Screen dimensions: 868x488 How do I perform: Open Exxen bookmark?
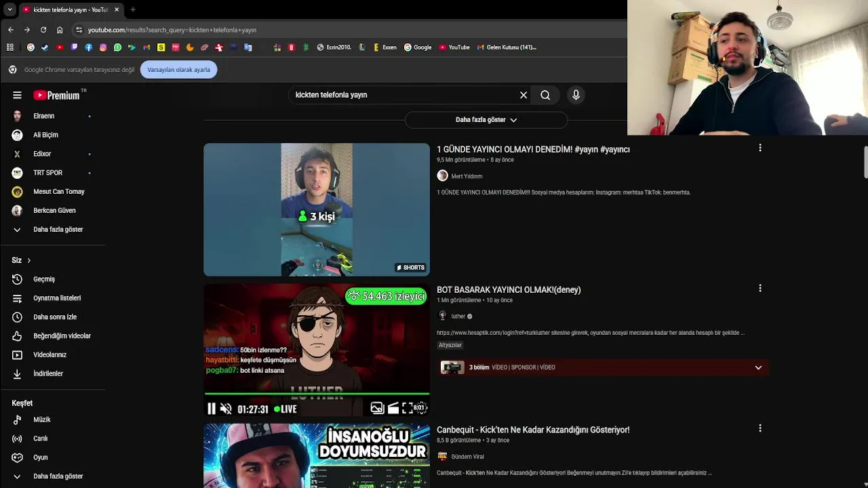[385, 47]
